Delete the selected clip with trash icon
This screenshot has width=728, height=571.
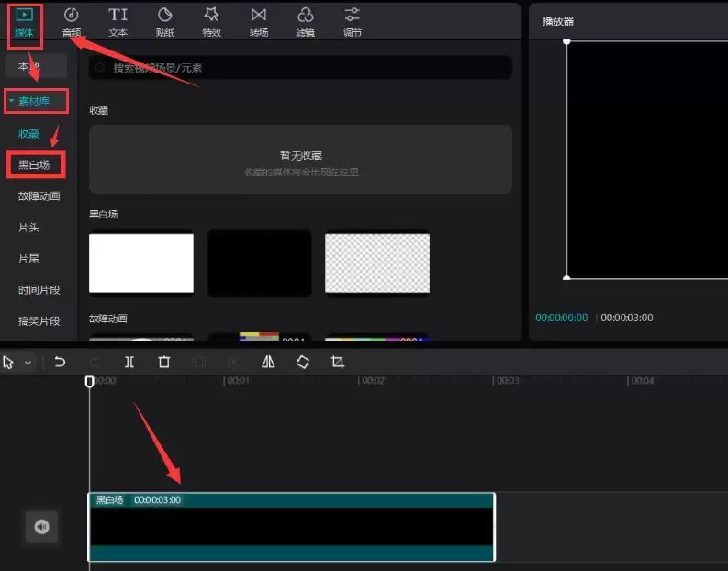pyautogui.click(x=164, y=362)
